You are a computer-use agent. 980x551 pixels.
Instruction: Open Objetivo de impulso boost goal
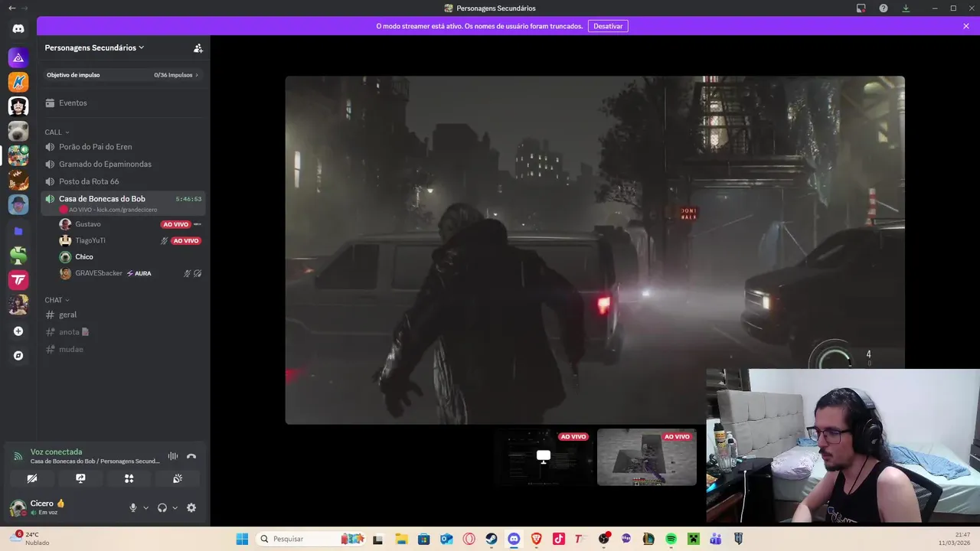(x=123, y=75)
